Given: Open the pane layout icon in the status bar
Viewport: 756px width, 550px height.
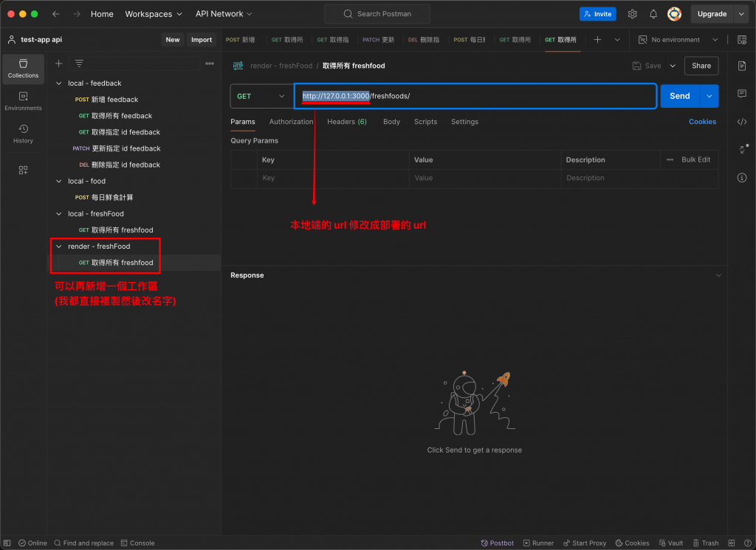Looking at the screenshot, I should pyautogui.click(x=732, y=543).
